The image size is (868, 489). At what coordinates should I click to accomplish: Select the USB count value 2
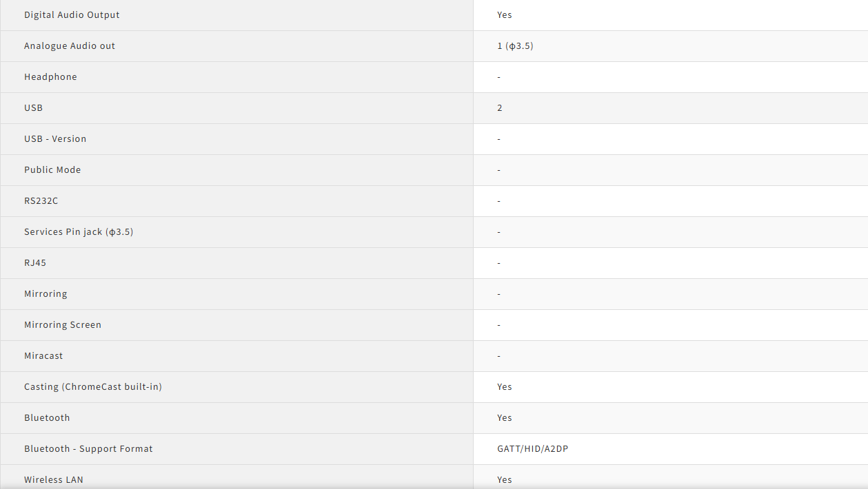(x=500, y=108)
